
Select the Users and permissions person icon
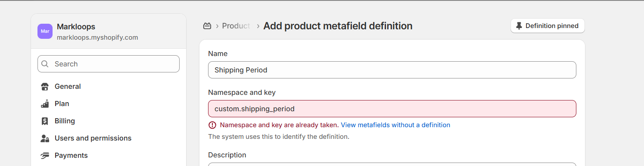(45, 138)
